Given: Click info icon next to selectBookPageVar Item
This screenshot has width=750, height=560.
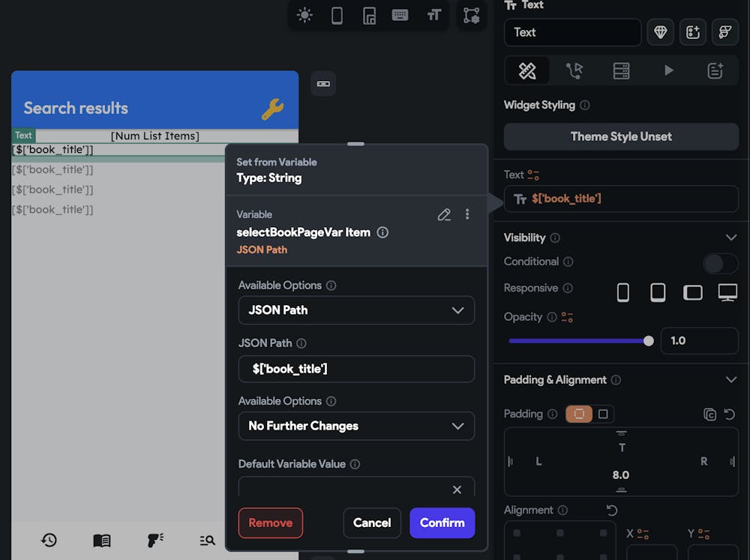Looking at the screenshot, I should tap(382, 232).
